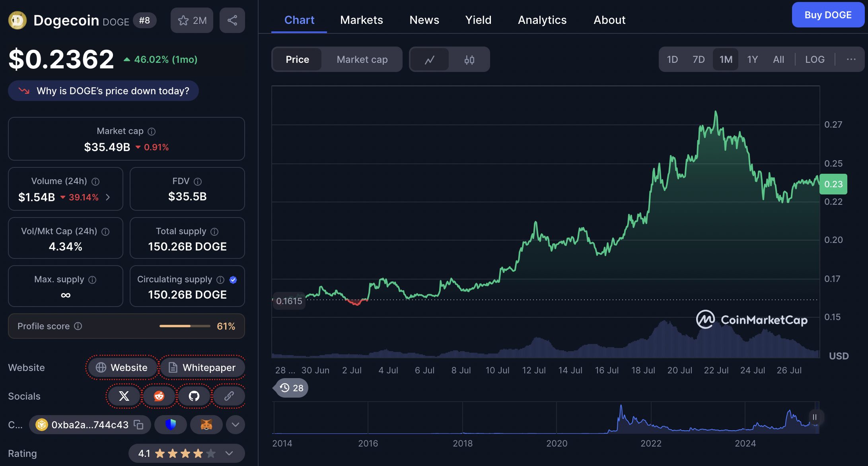Click the USD currency label
Screen dimensions: 868x466
coord(839,356)
